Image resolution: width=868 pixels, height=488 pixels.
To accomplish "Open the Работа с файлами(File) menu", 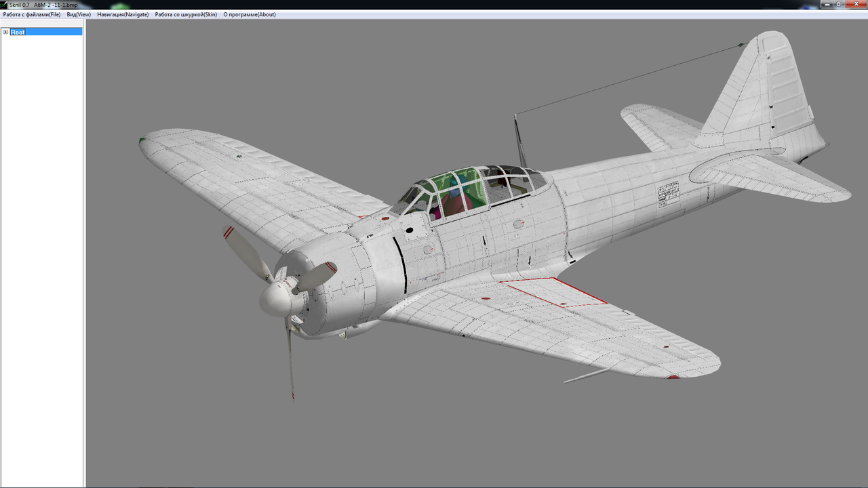I will point(33,14).
